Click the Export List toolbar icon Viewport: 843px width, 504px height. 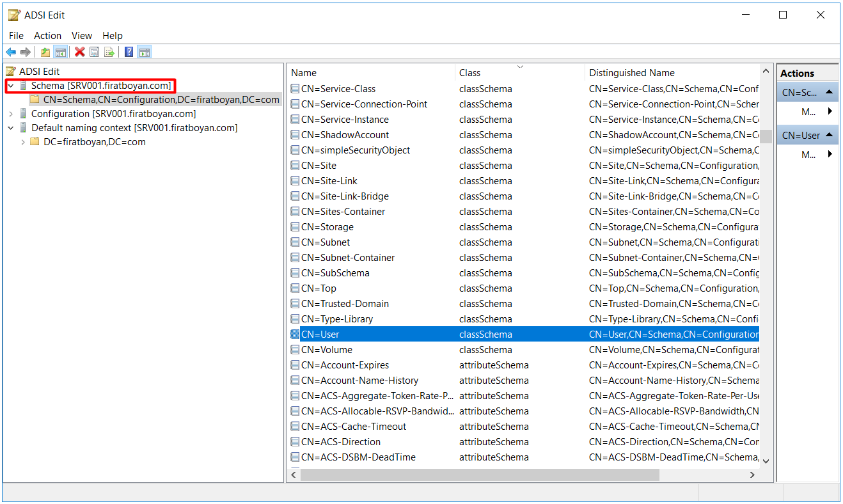point(109,52)
